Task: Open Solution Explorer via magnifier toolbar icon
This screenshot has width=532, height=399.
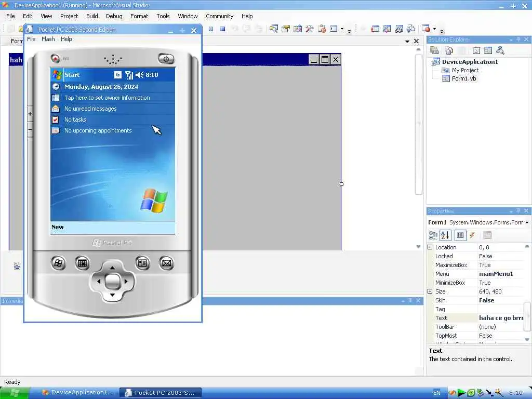Action: click(x=274, y=29)
